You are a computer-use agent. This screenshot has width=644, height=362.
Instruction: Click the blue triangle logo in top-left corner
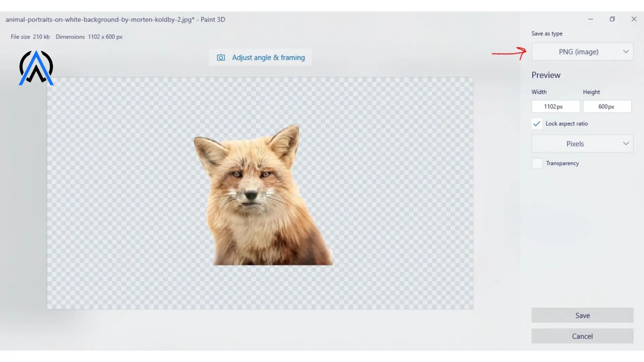pyautogui.click(x=36, y=67)
